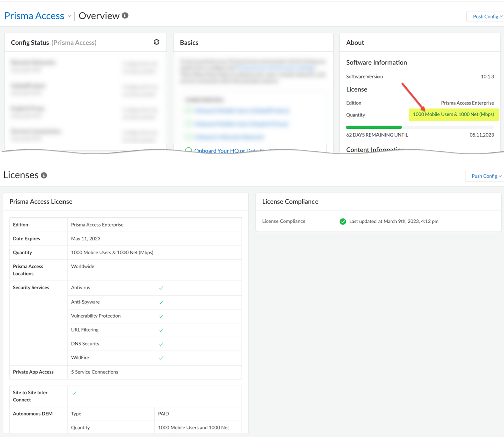This screenshot has width=504, height=437.
Task: Click the Site to Site Inter Connect checkmark
Action: coord(74,393)
